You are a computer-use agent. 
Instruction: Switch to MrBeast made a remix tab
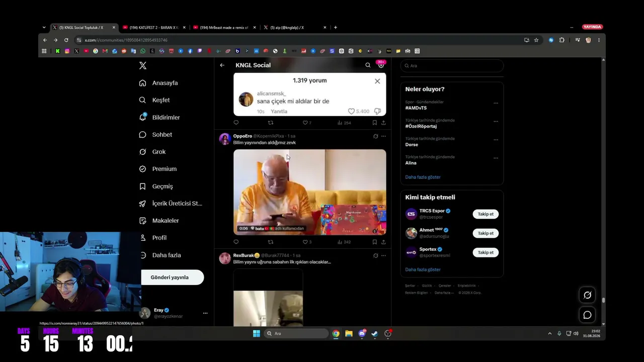coord(224,28)
